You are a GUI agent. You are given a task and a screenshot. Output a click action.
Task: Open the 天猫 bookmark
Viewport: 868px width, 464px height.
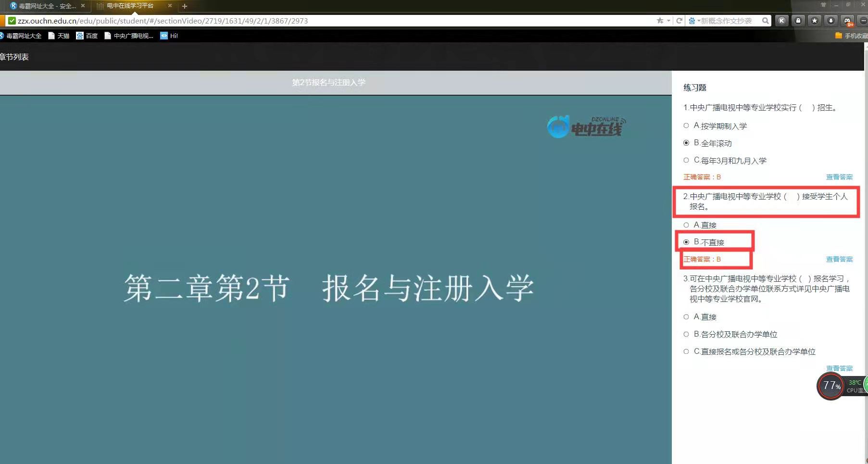59,36
